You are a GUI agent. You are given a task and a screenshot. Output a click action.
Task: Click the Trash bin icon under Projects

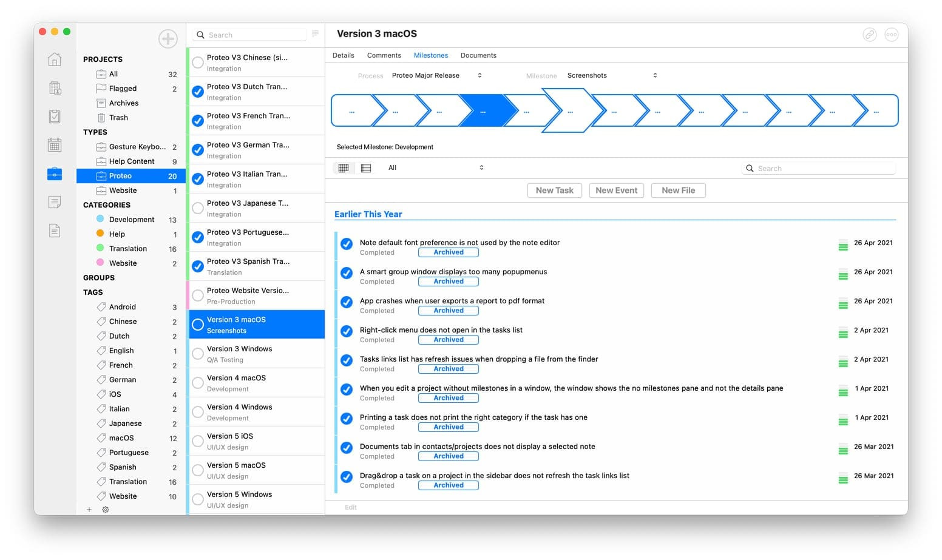101,118
